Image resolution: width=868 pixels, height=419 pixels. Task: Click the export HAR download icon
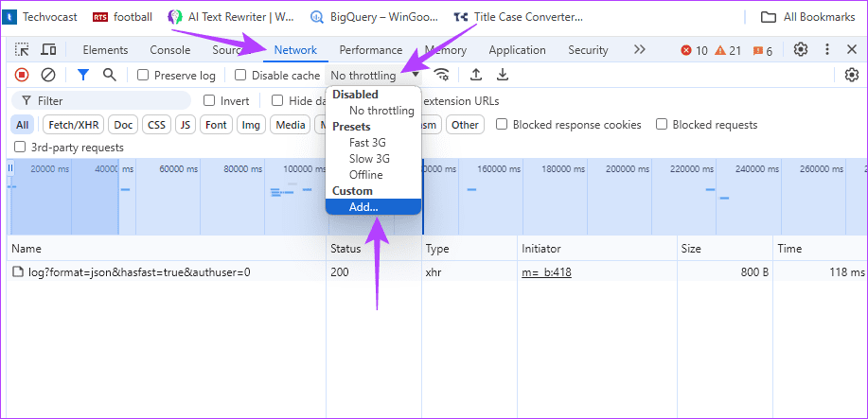pos(503,75)
